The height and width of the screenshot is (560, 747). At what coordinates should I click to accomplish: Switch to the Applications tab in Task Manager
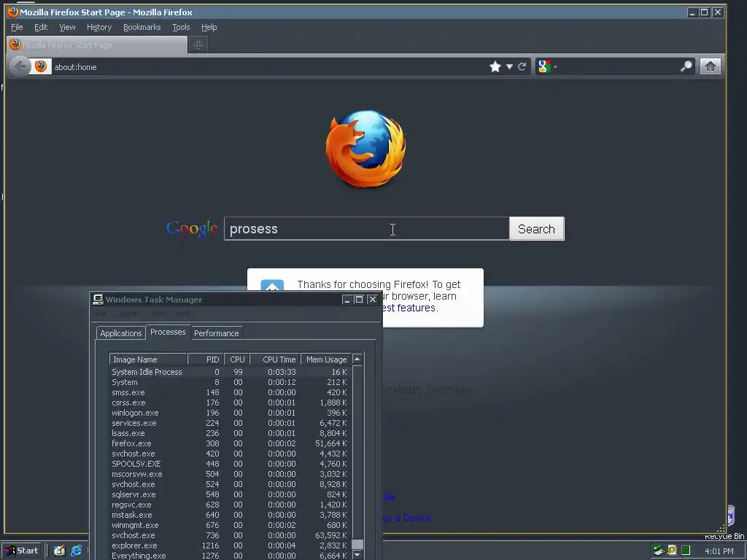coord(120,332)
